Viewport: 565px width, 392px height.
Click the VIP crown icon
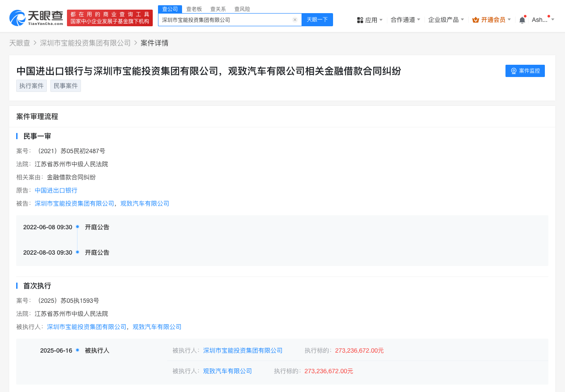(x=476, y=20)
